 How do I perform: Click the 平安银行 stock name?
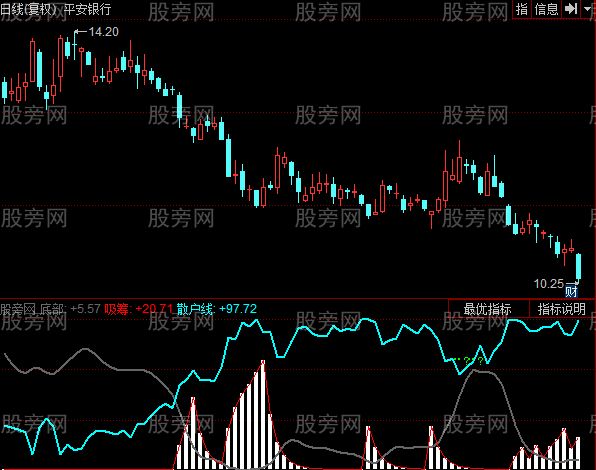coord(87,9)
